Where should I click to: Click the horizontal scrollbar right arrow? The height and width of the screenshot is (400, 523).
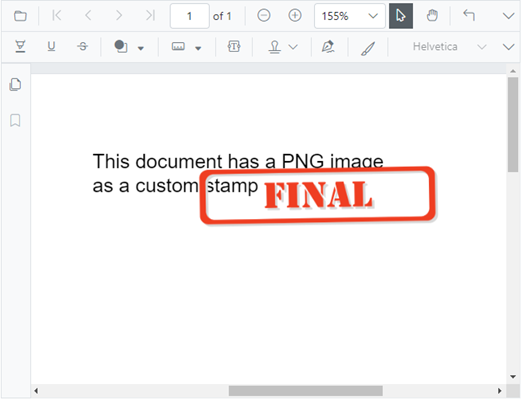click(499, 391)
